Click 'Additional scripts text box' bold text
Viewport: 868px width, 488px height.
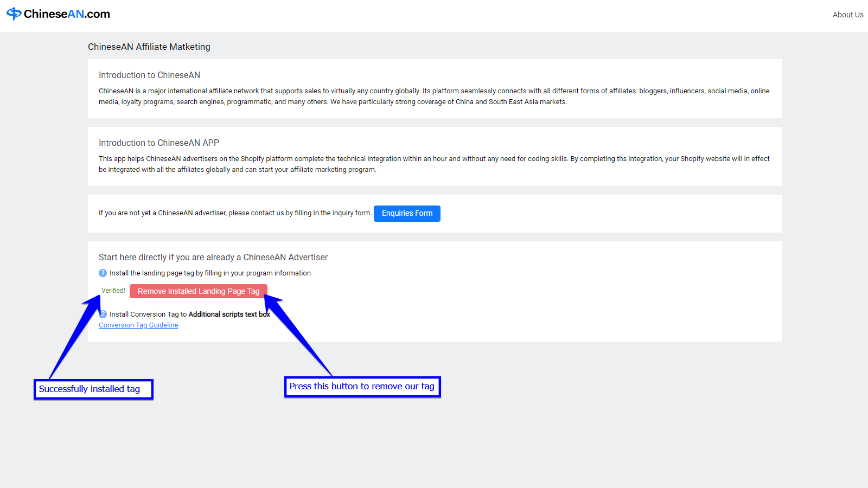coord(229,314)
